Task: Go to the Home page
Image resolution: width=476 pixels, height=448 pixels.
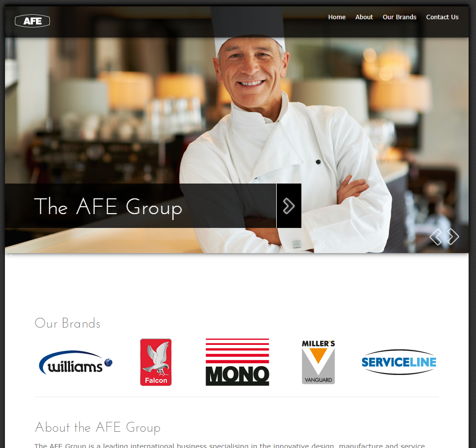Action: click(x=337, y=17)
